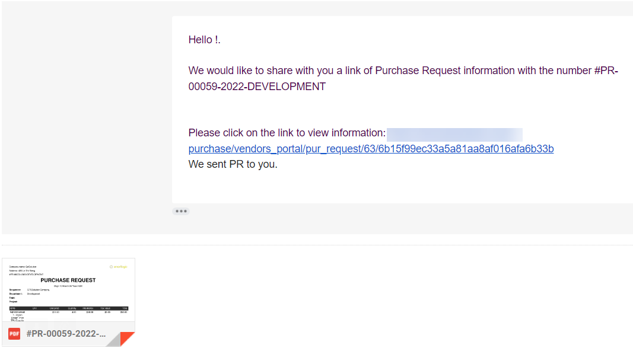
Task: Click the dark table header in PDF preview
Action: [68, 308]
